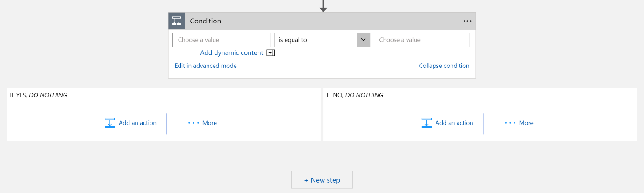Click the add action icon under IF NO

pyautogui.click(x=426, y=123)
